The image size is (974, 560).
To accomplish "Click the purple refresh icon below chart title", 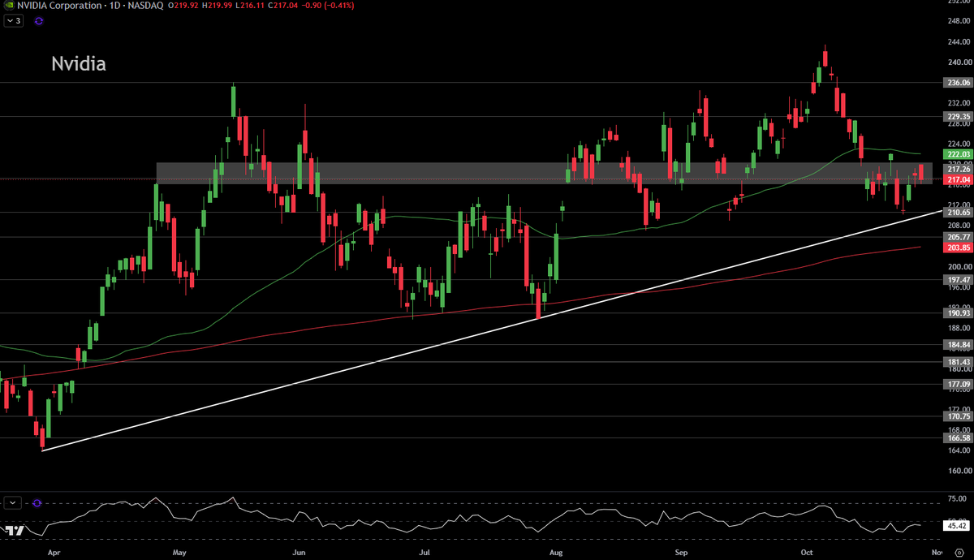I will [x=38, y=22].
